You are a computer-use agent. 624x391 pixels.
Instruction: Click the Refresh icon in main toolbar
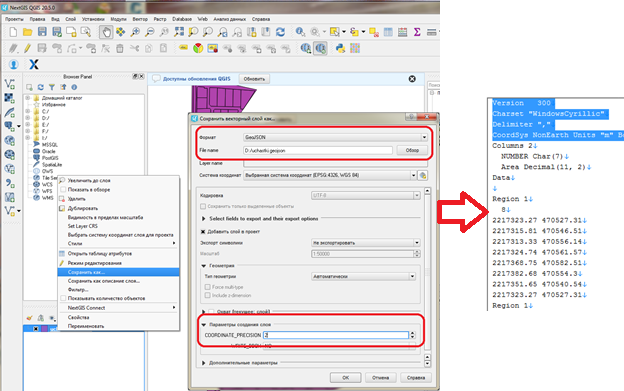point(281,32)
